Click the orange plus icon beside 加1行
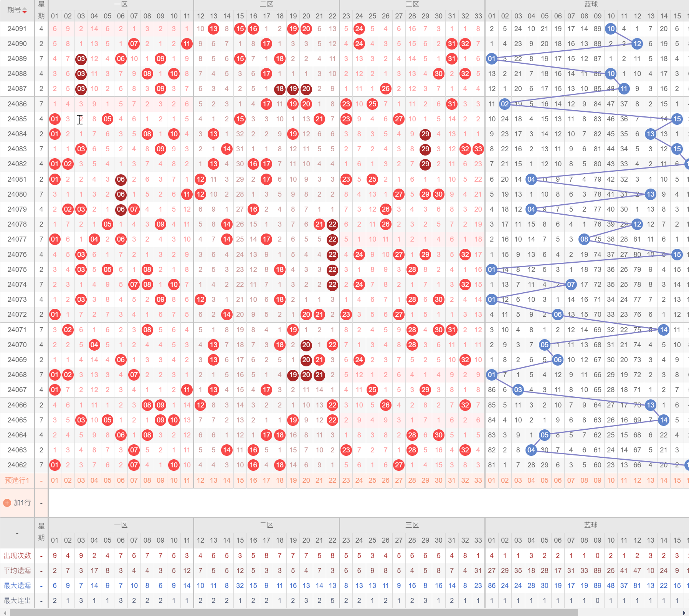The height and width of the screenshot is (616, 689). [7, 503]
